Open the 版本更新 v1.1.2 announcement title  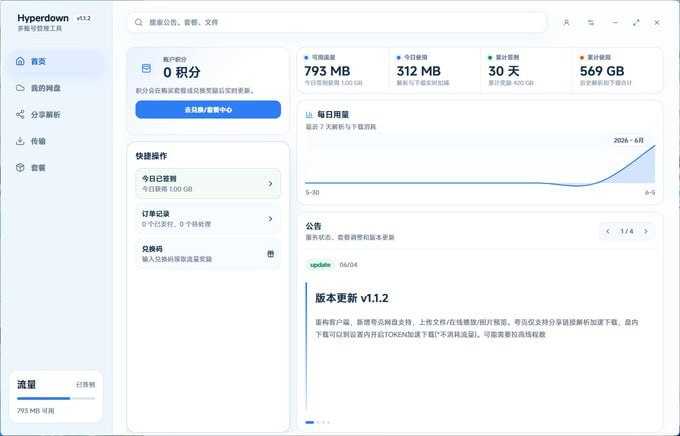click(x=352, y=298)
